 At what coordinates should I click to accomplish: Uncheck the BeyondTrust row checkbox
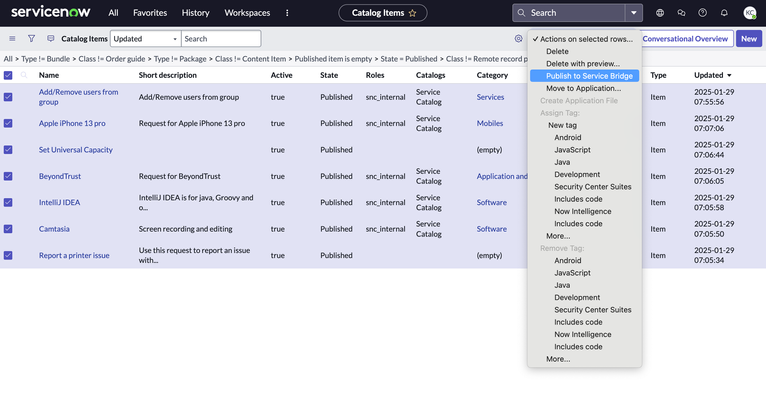tap(8, 176)
